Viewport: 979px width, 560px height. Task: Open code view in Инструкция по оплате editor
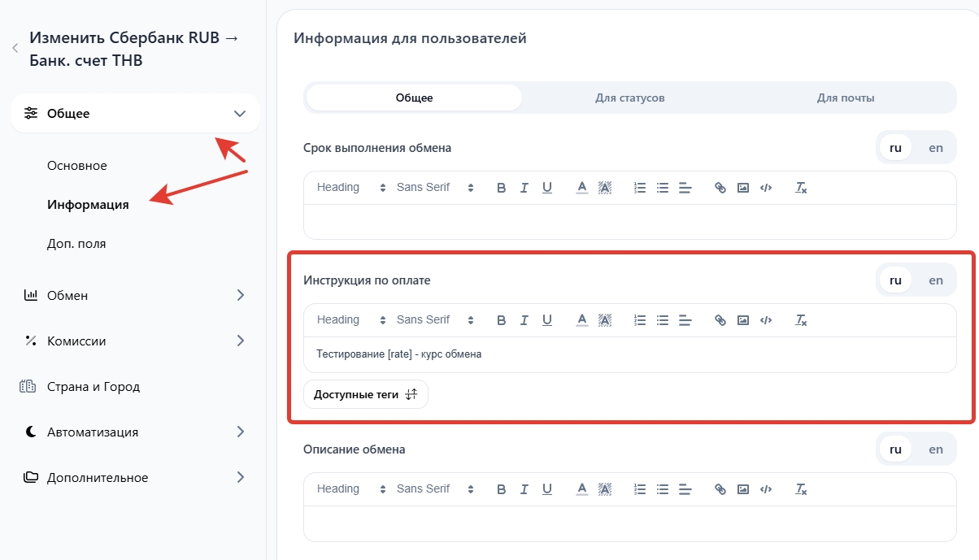coord(765,320)
